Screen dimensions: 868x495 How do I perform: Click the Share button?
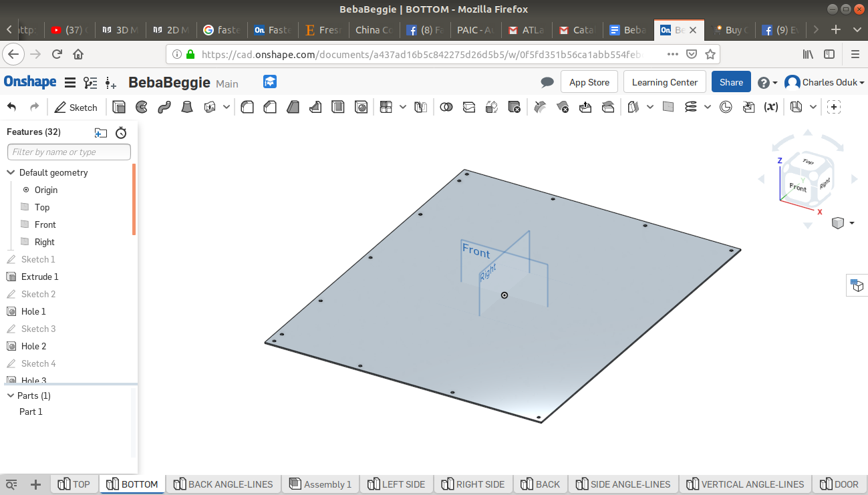coord(730,81)
